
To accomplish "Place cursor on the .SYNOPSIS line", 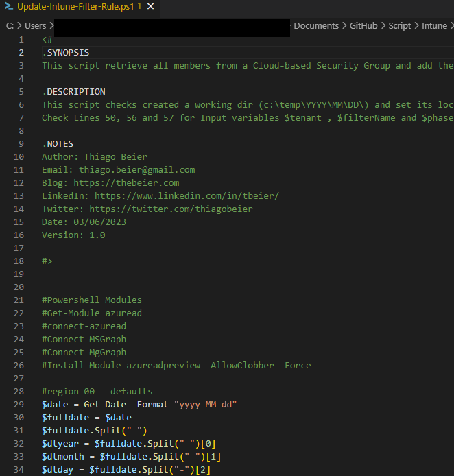I will (x=66, y=53).
